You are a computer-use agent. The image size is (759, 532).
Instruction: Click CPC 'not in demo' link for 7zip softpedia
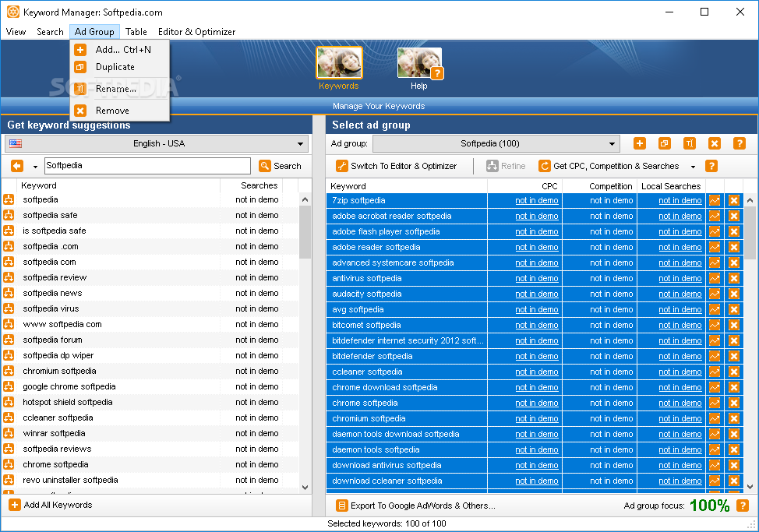click(536, 201)
